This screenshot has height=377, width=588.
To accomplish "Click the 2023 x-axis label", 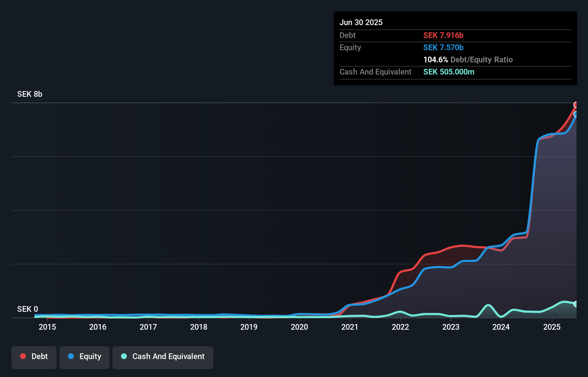I will click(451, 327).
